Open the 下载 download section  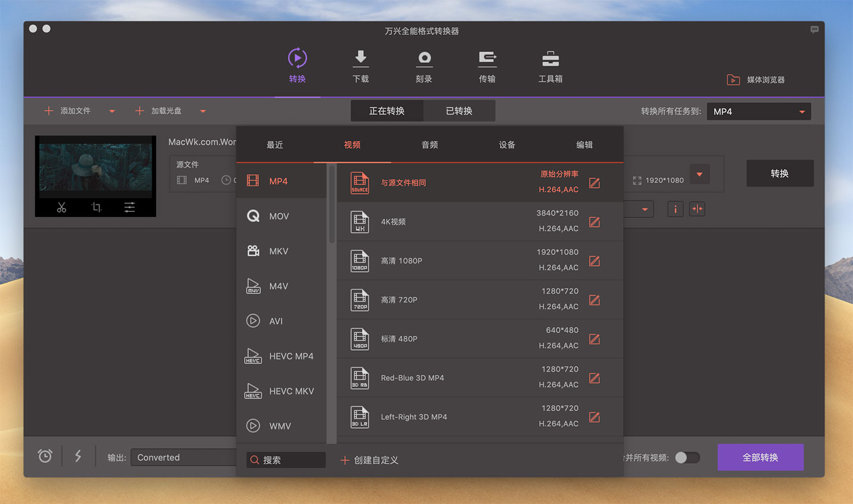pyautogui.click(x=360, y=66)
